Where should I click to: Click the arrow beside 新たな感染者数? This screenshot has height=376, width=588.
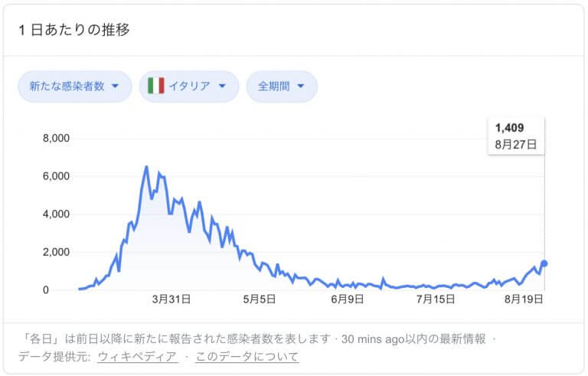click(x=116, y=87)
